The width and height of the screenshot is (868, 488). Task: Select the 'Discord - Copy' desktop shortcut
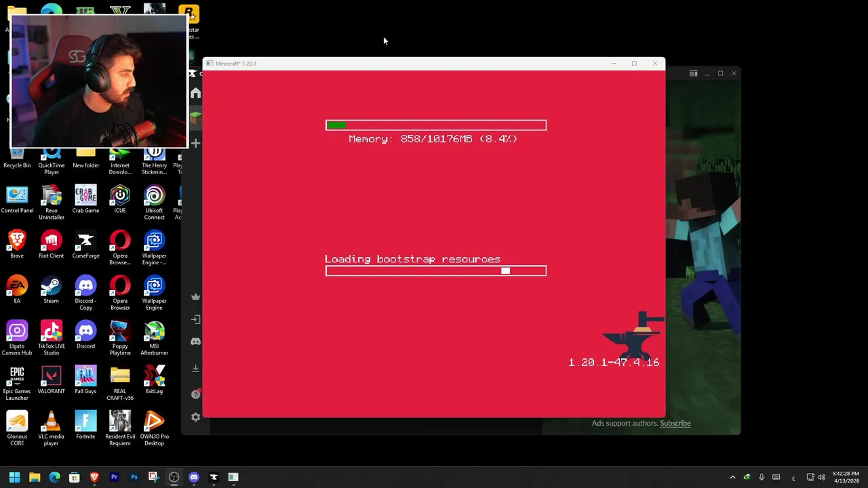tap(85, 293)
